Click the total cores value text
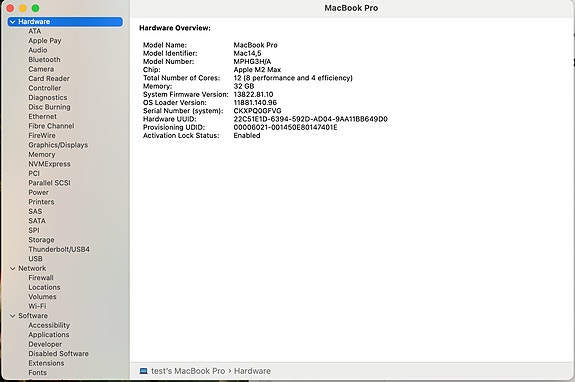 tap(293, 78)
